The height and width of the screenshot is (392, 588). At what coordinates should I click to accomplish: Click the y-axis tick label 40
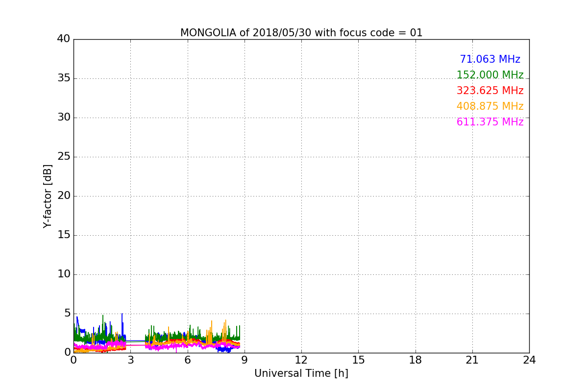pyautogui.click(x=64, y=39)
